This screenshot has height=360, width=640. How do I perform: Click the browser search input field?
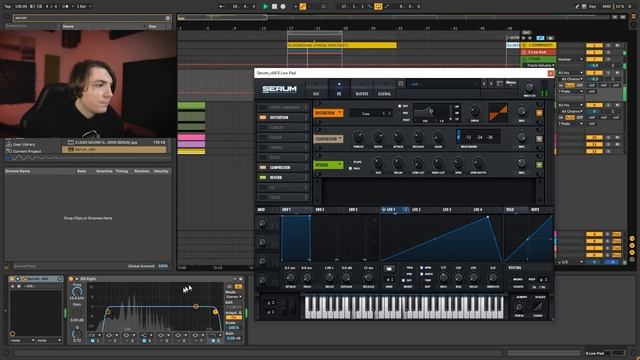pos(89,18)
